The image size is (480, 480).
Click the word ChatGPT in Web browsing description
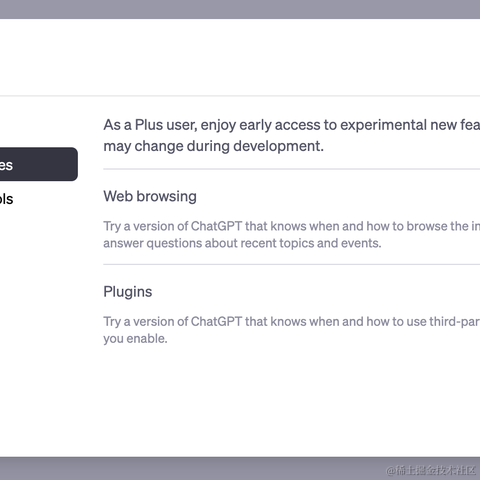[216, 226]
